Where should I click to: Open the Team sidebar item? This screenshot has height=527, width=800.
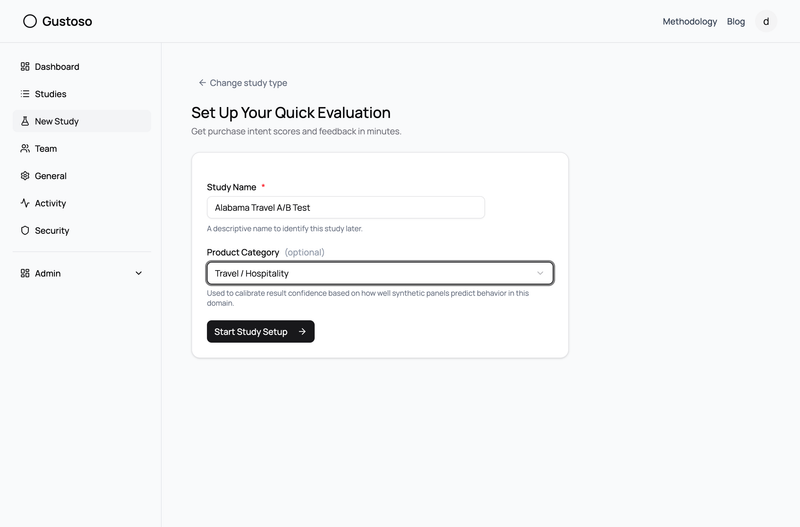pyautogui.click(x=46, y=149)
